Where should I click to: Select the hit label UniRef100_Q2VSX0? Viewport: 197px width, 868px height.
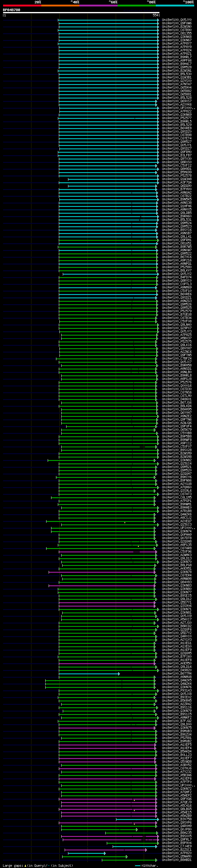click(x=177, y=81)
